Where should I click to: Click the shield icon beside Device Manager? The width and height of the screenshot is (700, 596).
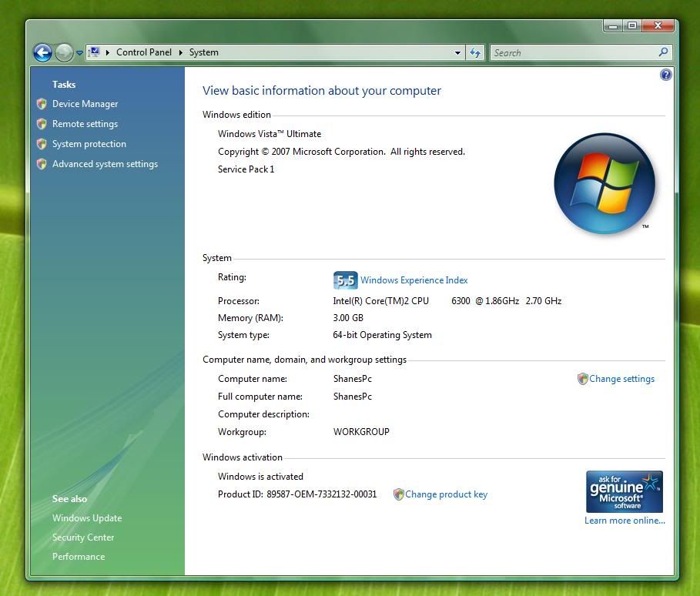[42, 104]
